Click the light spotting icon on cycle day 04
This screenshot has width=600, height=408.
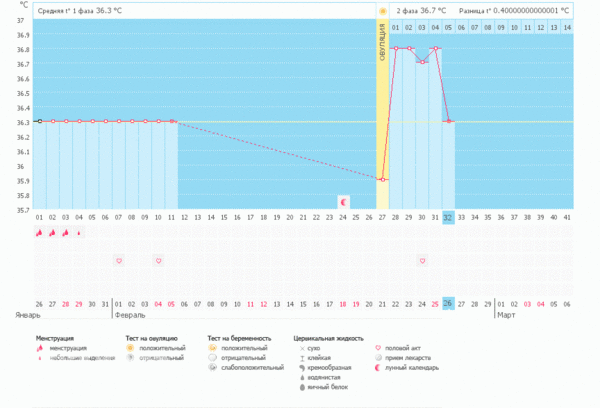click(x=78, y=232)
